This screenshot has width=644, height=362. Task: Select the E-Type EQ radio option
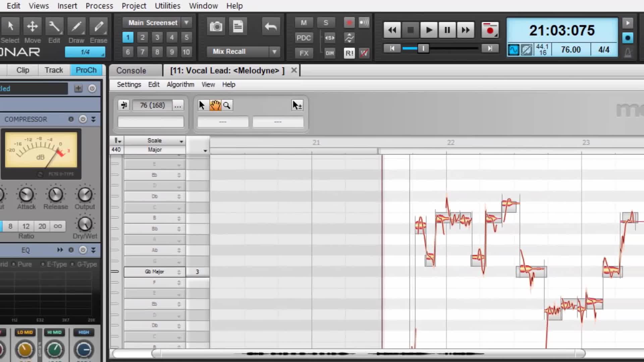[43, 264]
